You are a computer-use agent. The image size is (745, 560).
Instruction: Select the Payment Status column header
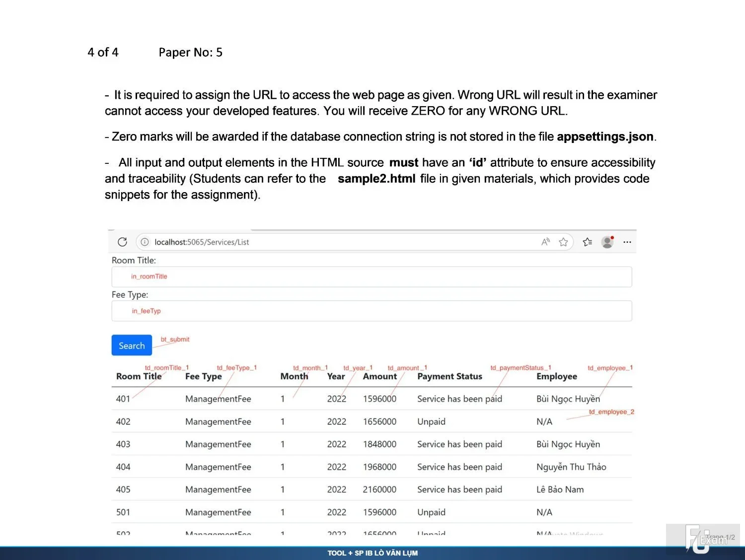click(450, 376)
